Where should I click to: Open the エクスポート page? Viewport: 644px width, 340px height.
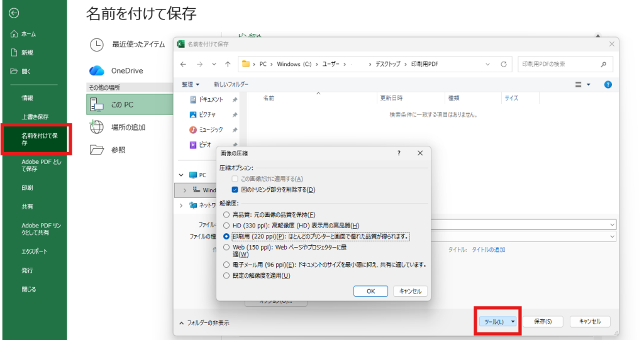[x=35, y=251]
